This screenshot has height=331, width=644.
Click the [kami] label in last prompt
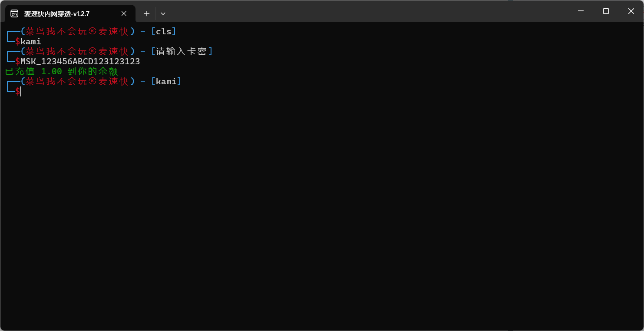coord(166,81)
